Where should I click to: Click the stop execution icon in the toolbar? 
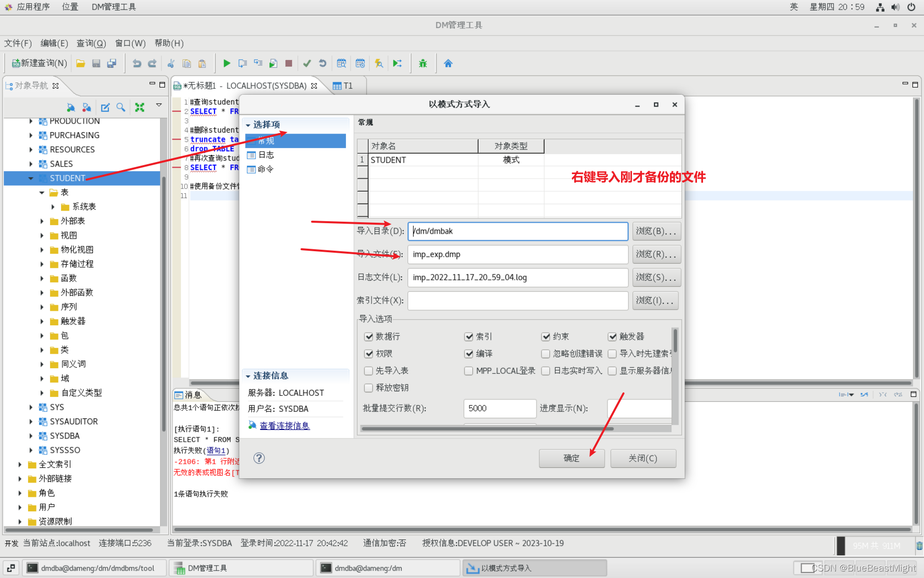point(288,63)
